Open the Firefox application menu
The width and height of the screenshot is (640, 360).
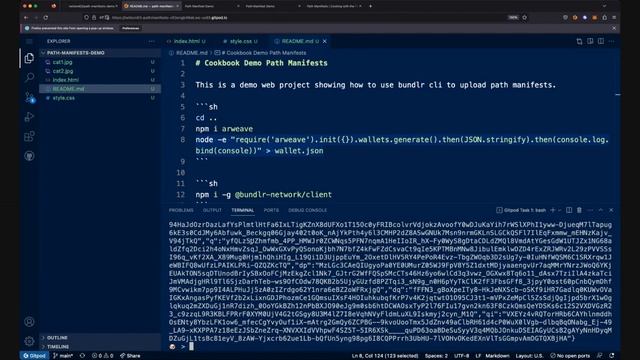(614, 18)
